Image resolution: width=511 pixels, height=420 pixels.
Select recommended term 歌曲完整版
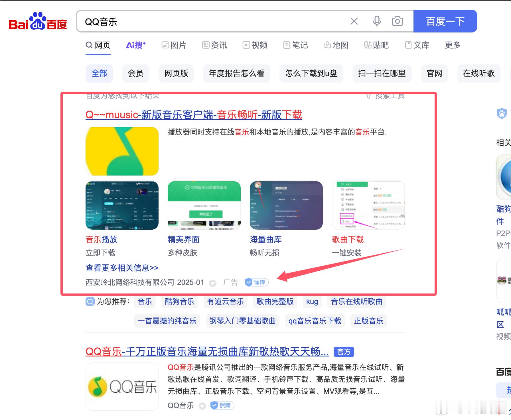(275, 301)
